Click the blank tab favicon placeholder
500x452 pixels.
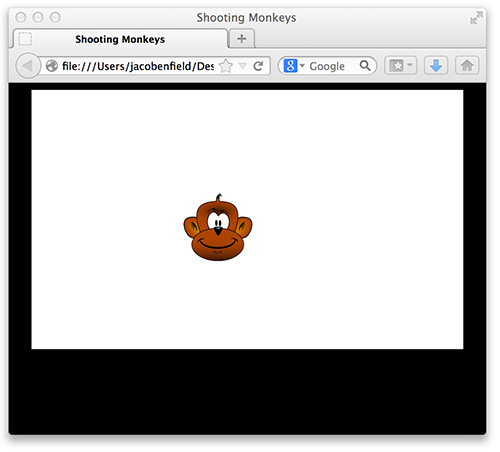25,39
